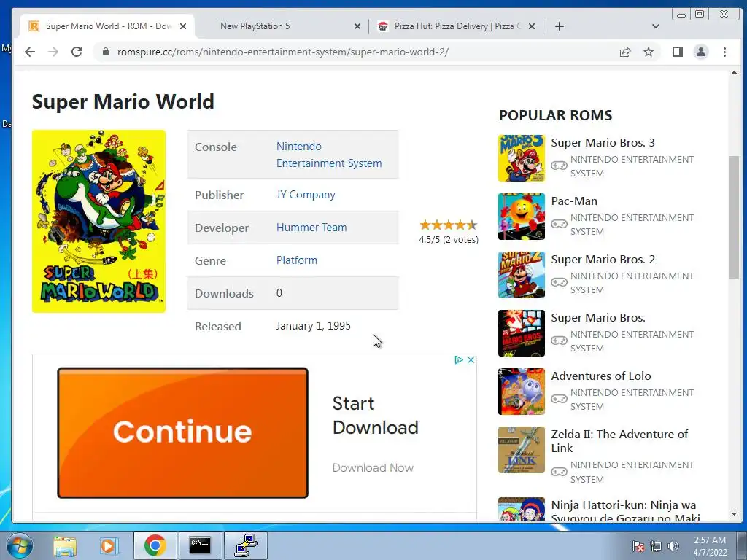
Task: Click the Super Mario World cover image
Action: pos(98,221)
